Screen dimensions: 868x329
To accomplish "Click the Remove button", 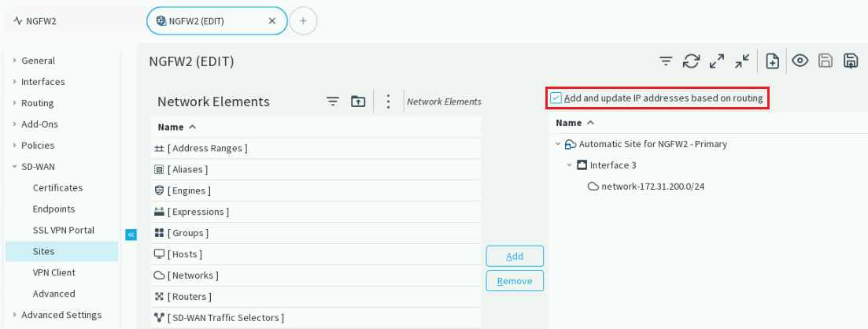I will click(x=515, y=281).
